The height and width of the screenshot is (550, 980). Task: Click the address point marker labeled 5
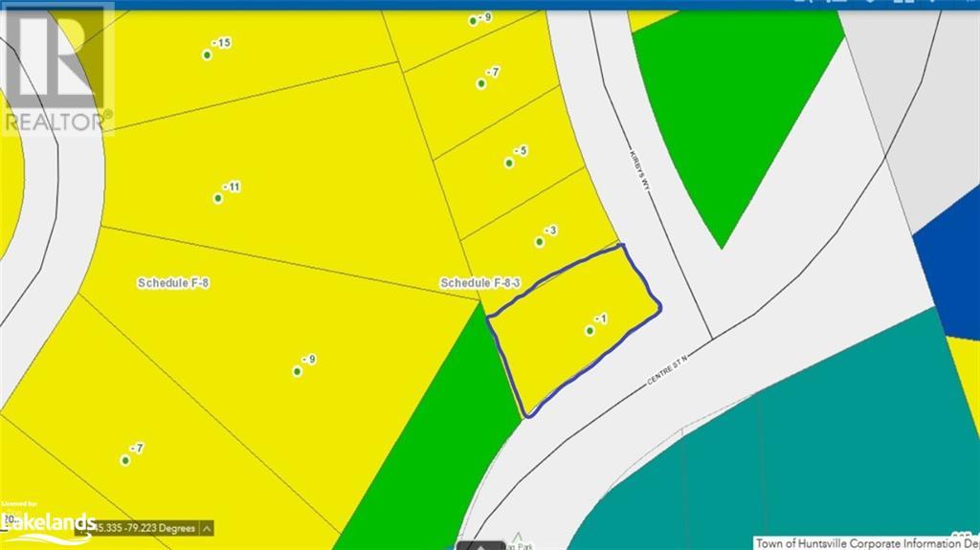click(509, 163)
